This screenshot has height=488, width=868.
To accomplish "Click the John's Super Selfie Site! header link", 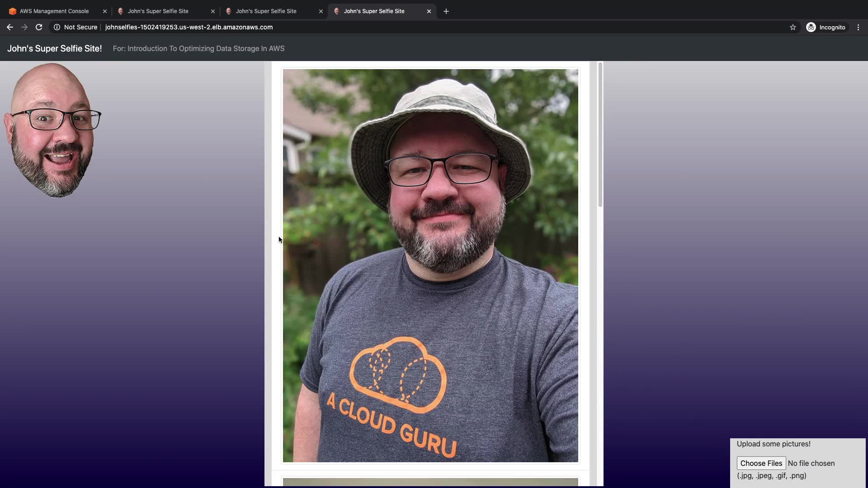I will (54, 48).
